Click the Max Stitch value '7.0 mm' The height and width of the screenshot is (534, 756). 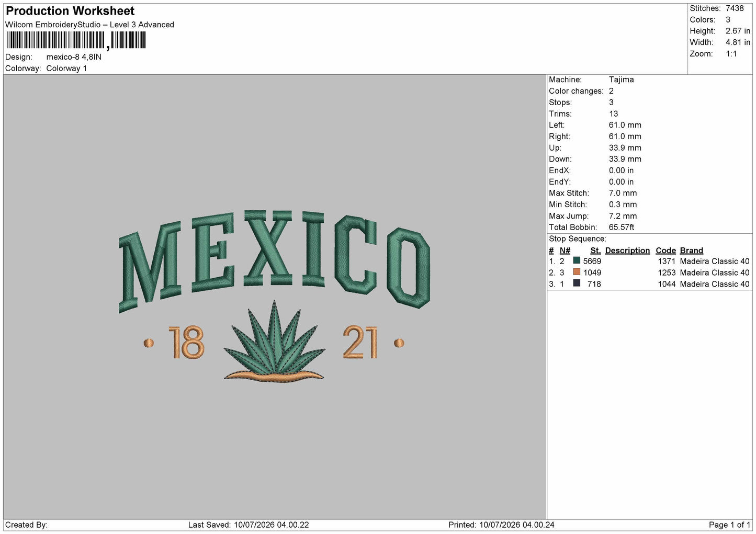(623, 193)
